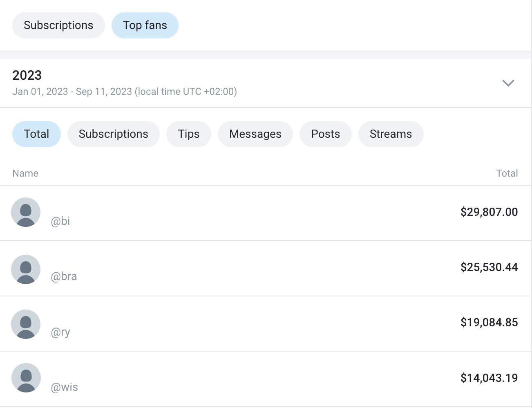
Task: Show earnings from Streams
Action: pos(391,134)
